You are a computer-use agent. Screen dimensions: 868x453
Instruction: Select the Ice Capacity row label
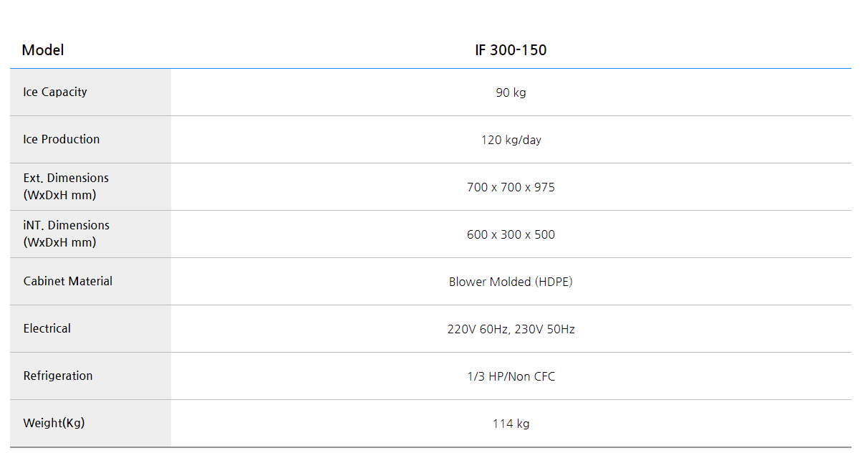tap(55, 92)
